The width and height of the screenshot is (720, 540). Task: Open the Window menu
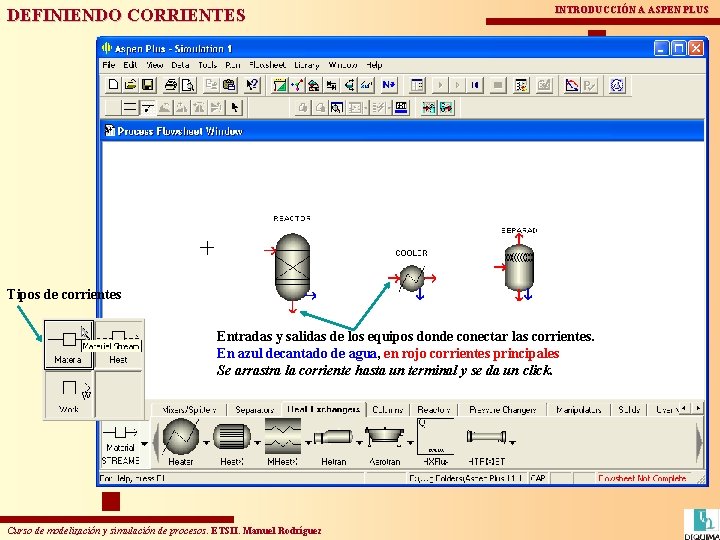pyautogui.click(x=343, y=65)
